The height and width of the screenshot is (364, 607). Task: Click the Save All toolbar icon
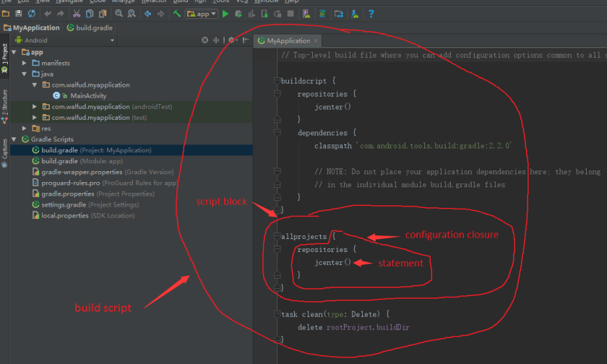[x=18, y=14]
